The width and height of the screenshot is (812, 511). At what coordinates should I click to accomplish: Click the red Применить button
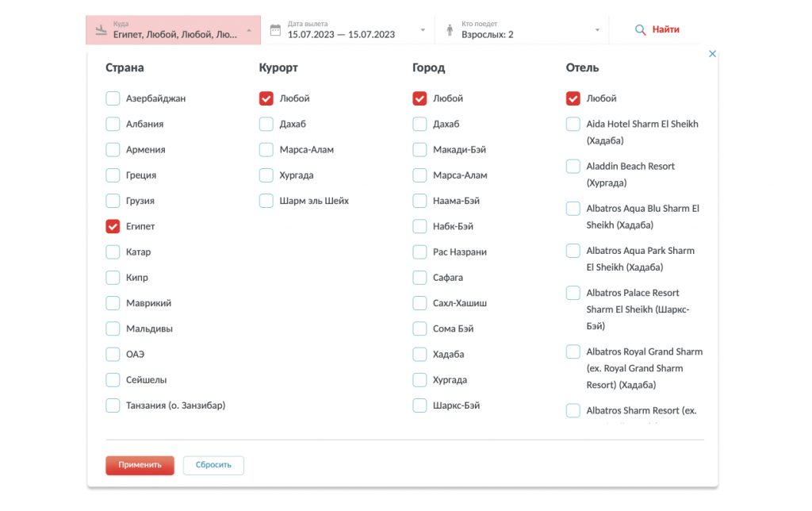tap(140, 465)
